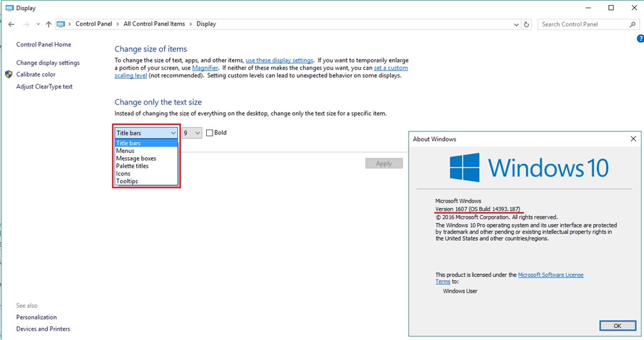Image resolution: width=644 pixels, height=340 pixels.
Task: Minimize the Display window
Action: (588, 8)
